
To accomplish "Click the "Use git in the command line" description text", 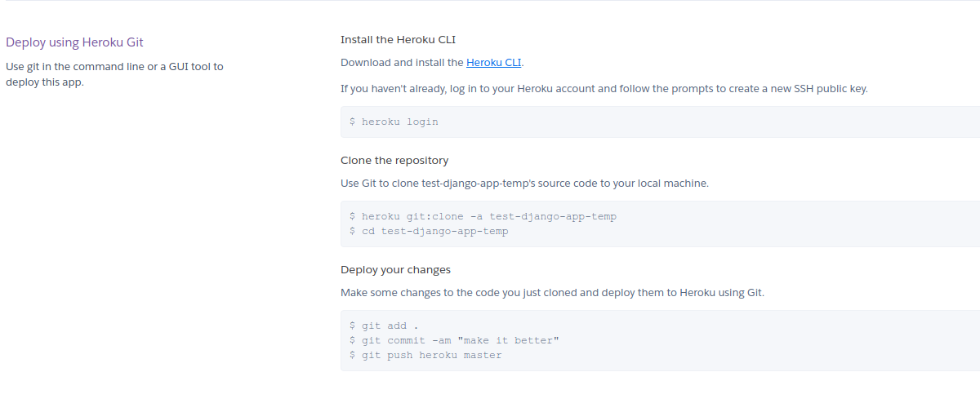I will (114, 67).
